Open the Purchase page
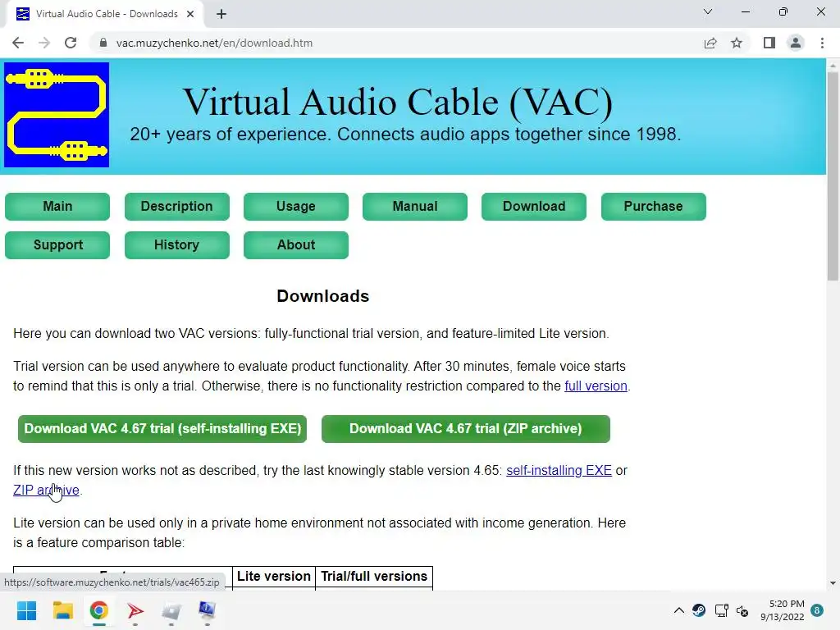Image resolution: width=840 pixels, height=630 pixels. point(654,206)
